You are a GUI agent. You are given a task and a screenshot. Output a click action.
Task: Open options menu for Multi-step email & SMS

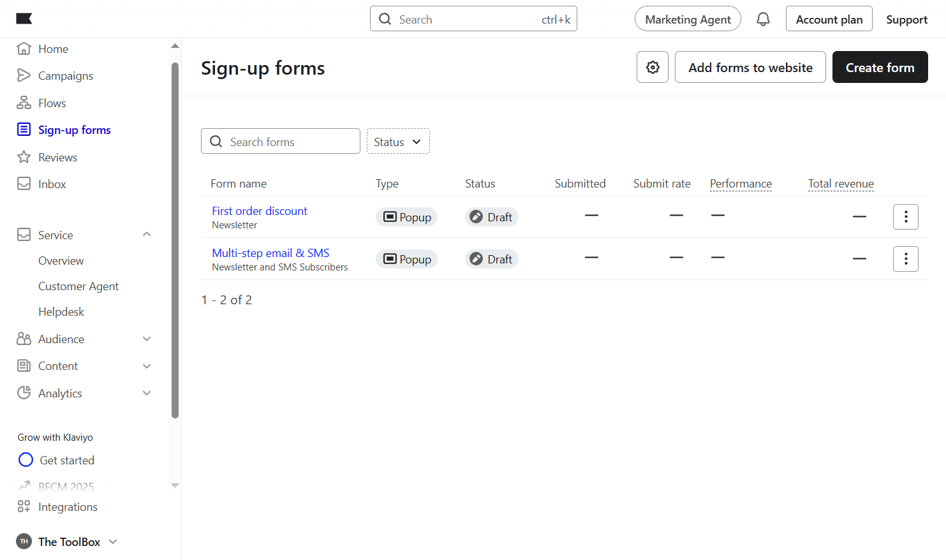pyautogui.click(x=905, y=259)
